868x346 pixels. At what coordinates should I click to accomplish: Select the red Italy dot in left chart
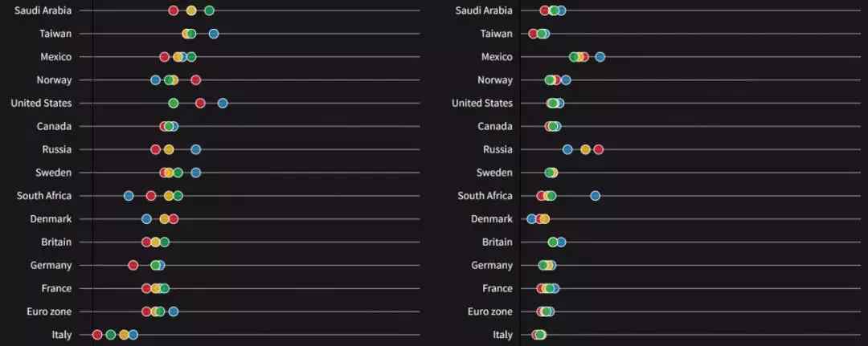(x=97, y=335)
